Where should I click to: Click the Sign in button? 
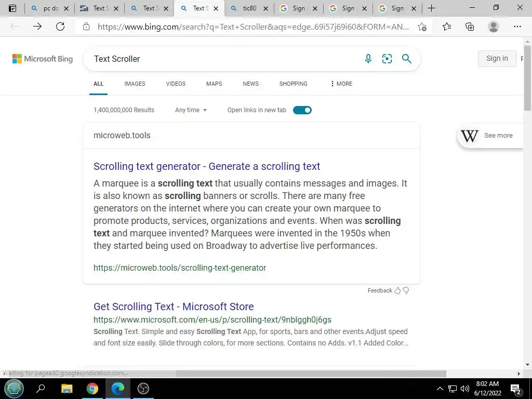point(497,58)
